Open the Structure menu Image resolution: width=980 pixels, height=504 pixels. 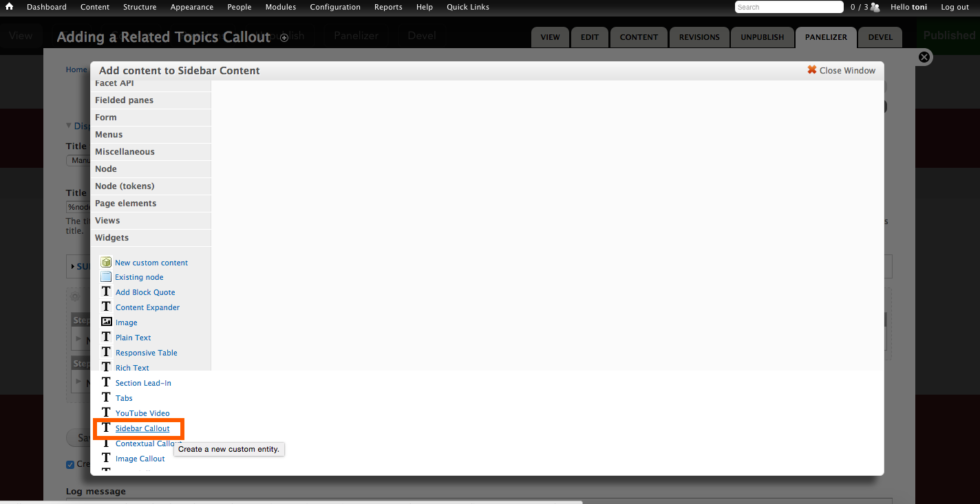140,7
